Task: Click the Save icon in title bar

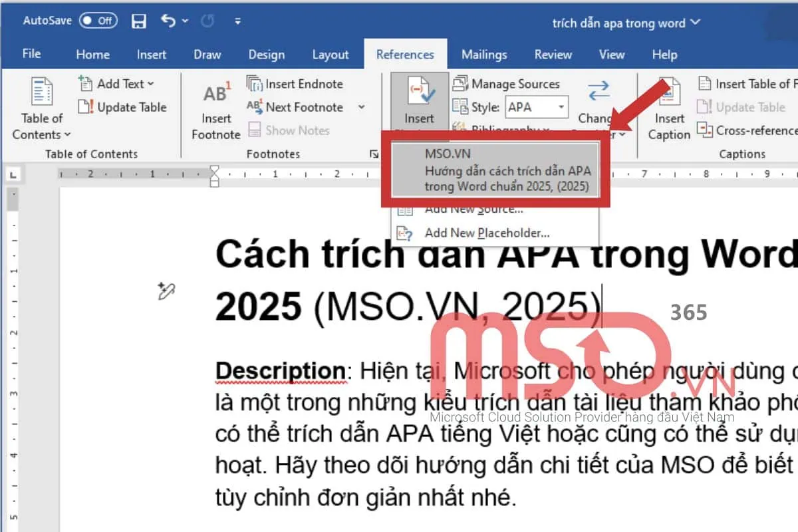Action: point(139,21)
